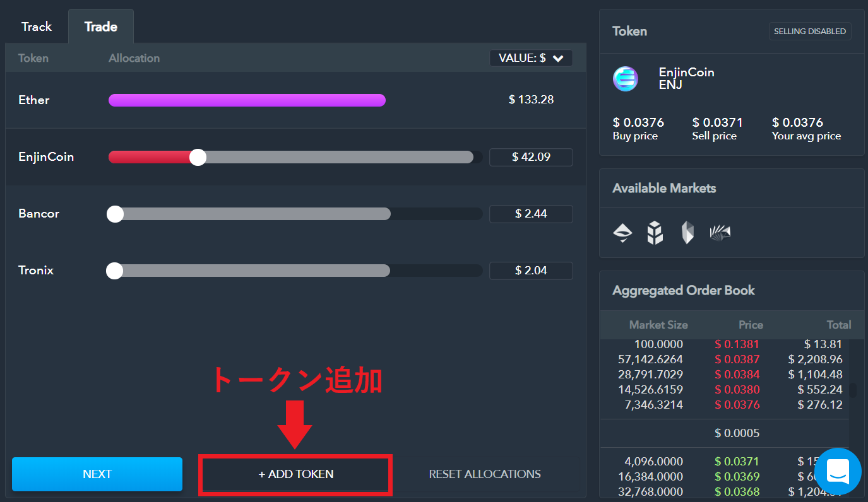Click the Tronix $ 2.04 value field
This screenshot has width=868, height=502.
click(x=531, y=271)
